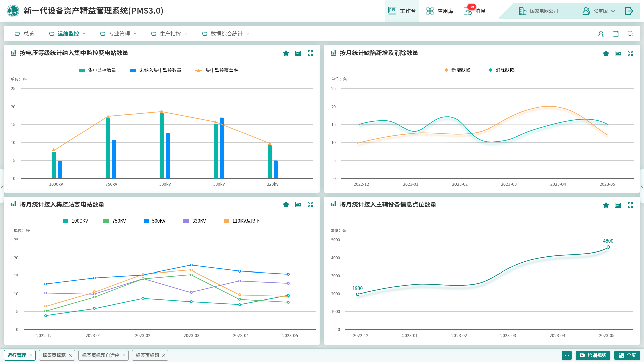Expand 集中监控变电站数量 panel to fullscreen
The image size is (644, 362).
[310, 53]
